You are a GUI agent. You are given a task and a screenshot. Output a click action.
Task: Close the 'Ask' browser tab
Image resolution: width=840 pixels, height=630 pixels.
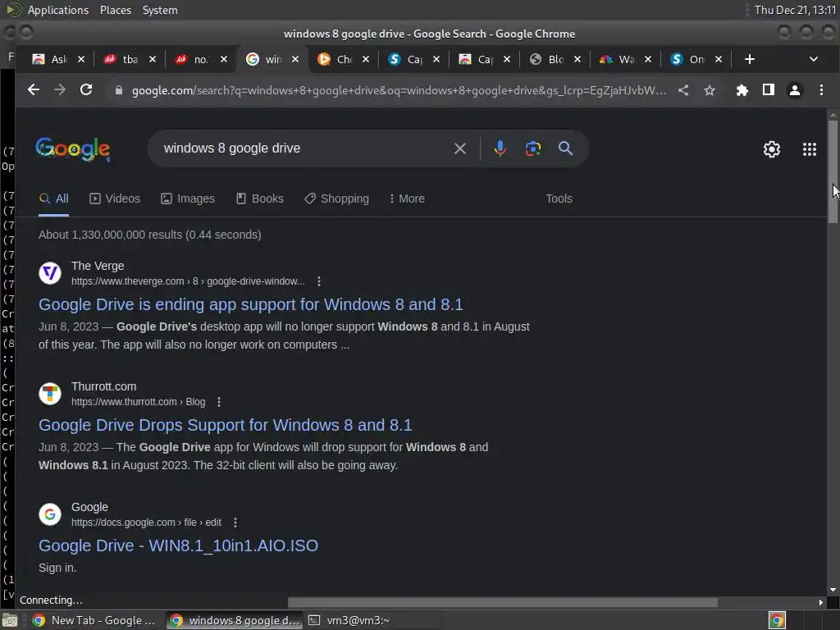pos(81,59)
